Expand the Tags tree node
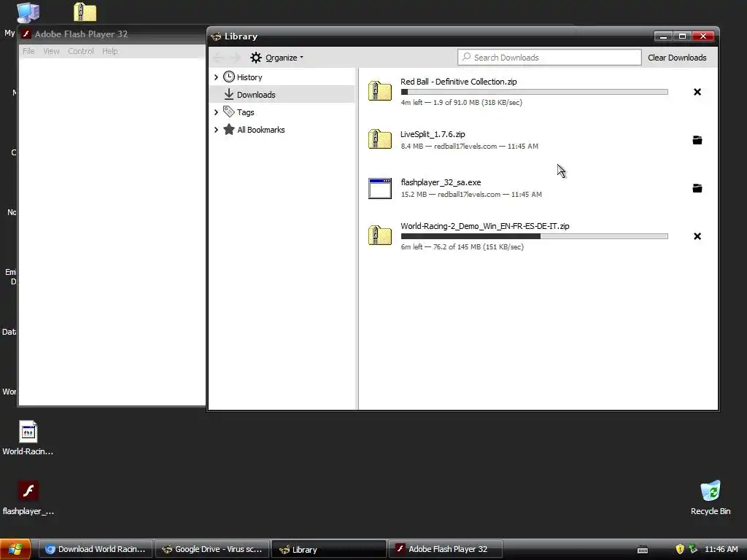 click(x=216, y=112)
